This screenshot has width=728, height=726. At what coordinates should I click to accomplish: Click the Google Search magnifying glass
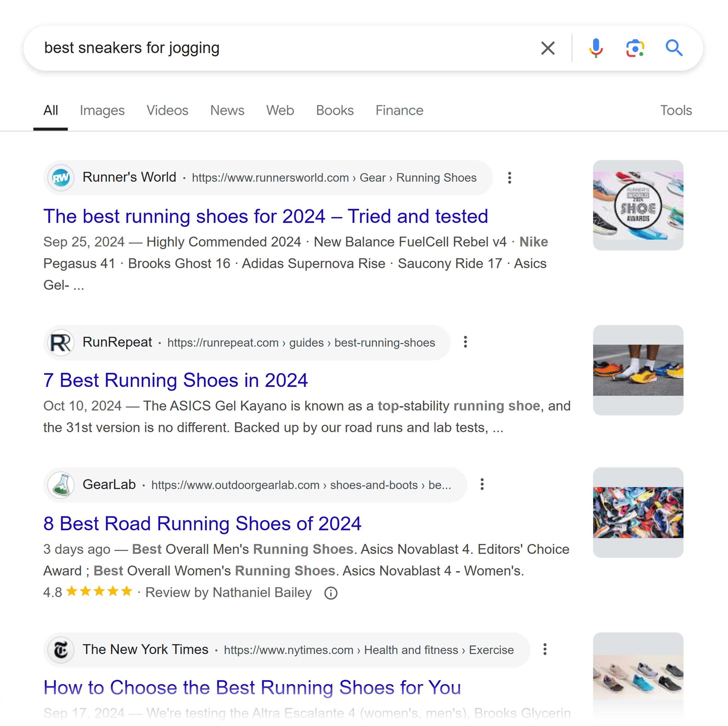(x=674, y=47)
